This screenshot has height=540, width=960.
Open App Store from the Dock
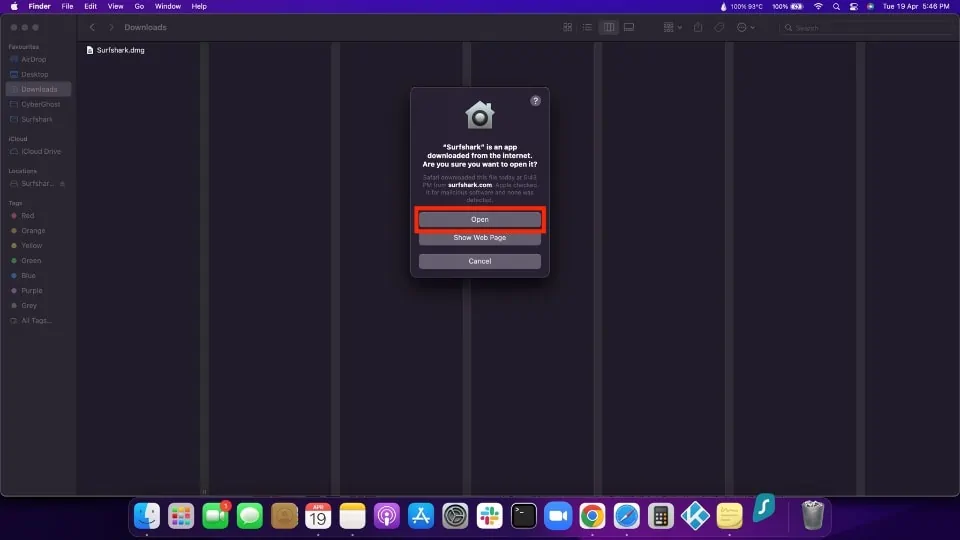point(421,516)
